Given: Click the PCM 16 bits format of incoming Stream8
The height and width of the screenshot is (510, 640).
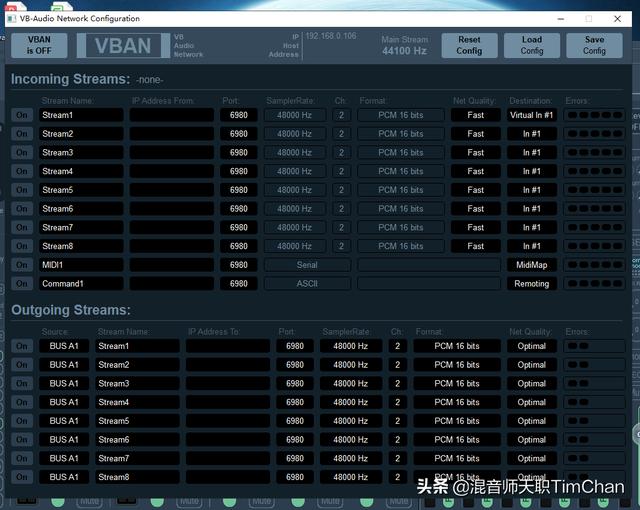Looking at the screenshot, I should (400, 246).
